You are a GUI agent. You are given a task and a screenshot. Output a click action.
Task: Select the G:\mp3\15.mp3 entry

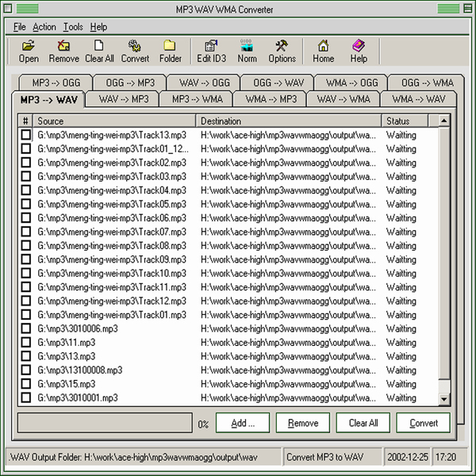coord(66,384)
